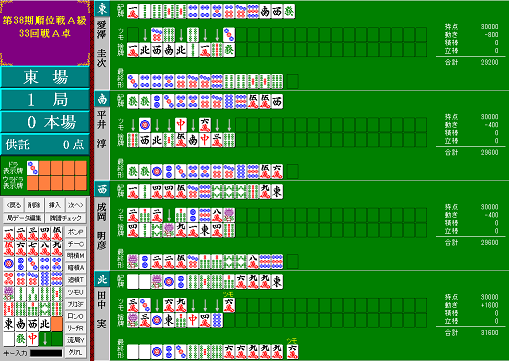Select the 1-pin circle tile in palette
Image resolution: width=509 pixels, height=361 pixels.
[x=9, y=264]
